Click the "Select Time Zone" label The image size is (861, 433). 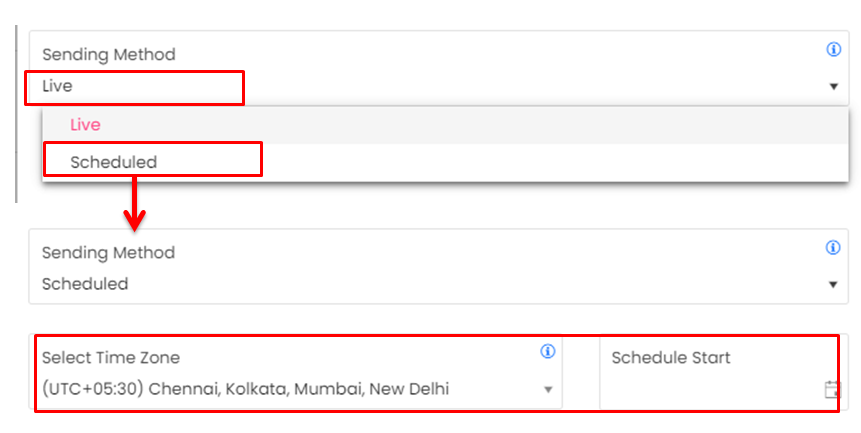coord(111,358)
